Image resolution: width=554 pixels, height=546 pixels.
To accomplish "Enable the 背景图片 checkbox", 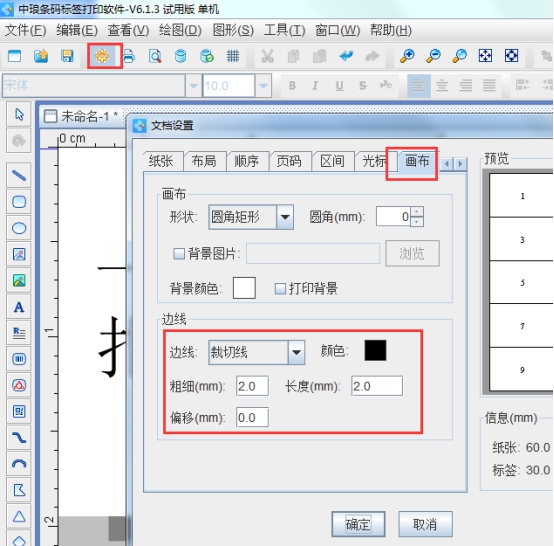I will click(179, 253).
